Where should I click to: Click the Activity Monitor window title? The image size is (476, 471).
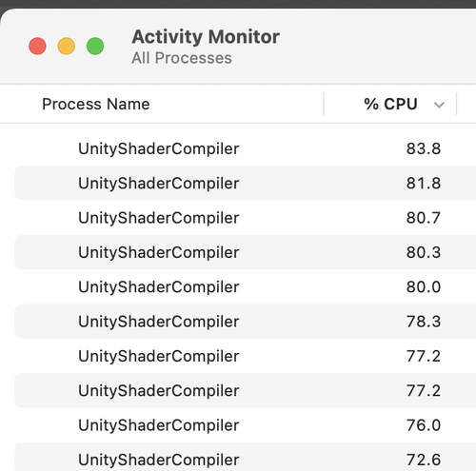(206, 37)
